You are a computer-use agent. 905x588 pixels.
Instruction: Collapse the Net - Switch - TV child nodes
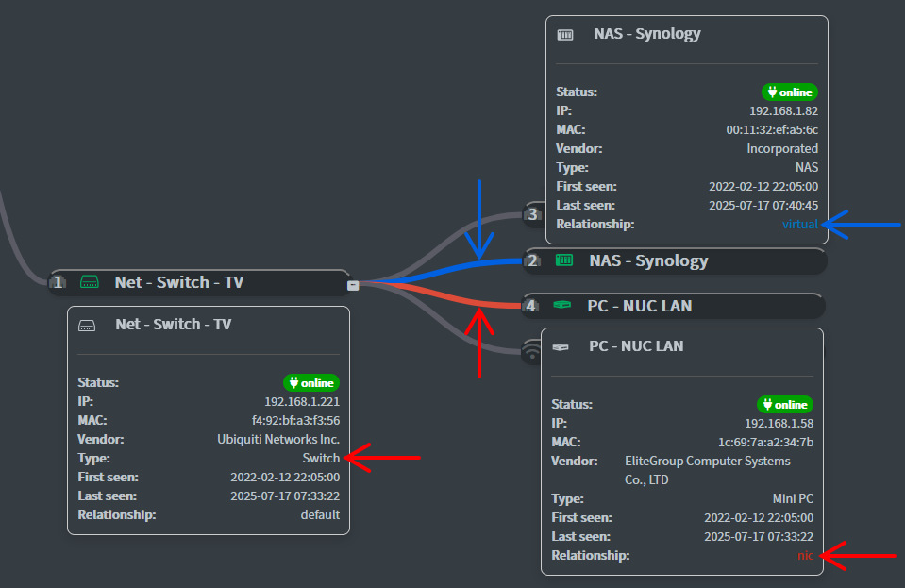(x=352, y=282)
